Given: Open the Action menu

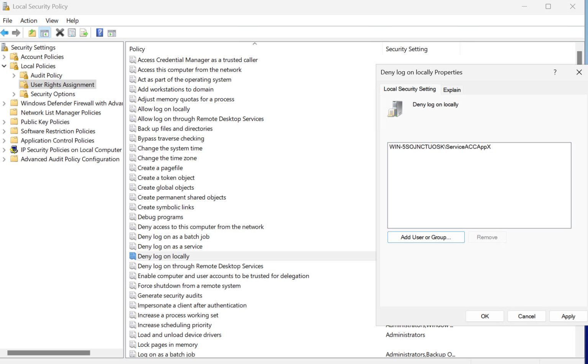Looking at the screenshot, I should (28, 21).
